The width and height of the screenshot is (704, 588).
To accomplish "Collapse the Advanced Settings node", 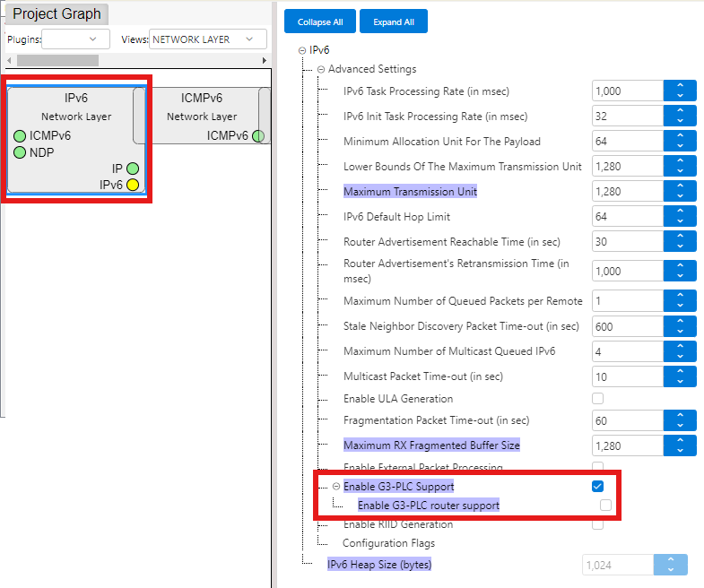I will (x=321, y=69).
